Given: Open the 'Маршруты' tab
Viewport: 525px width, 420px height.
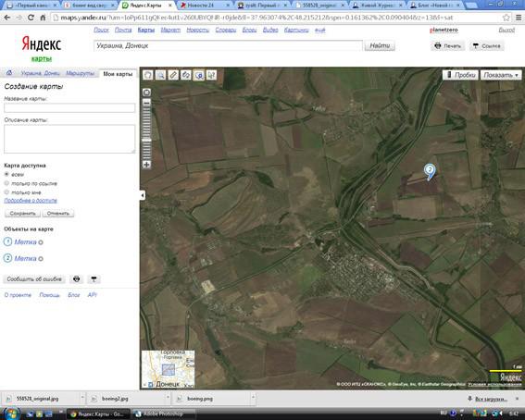Looking at the screenshot, I should pos(80,73).
